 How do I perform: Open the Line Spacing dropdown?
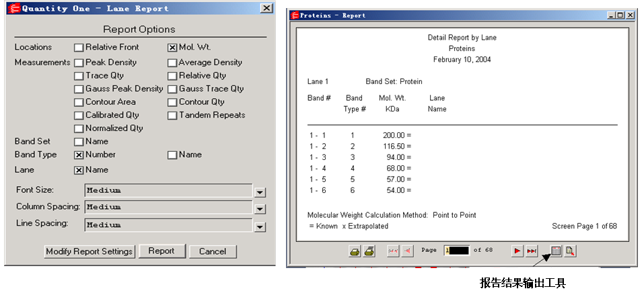pyautogui.click(x=260, y=226)
